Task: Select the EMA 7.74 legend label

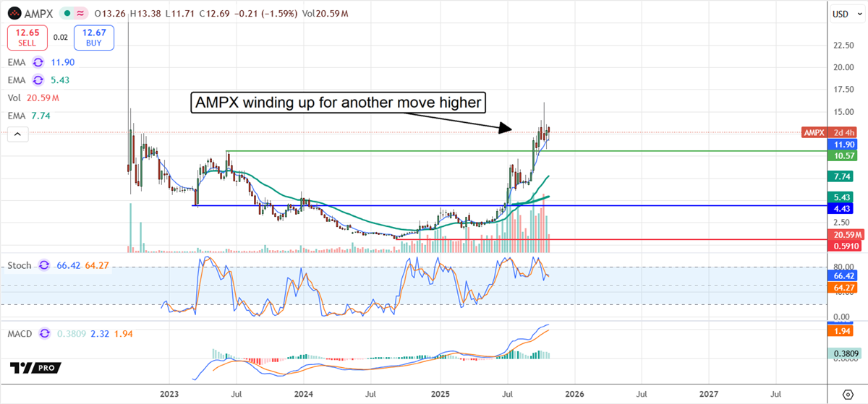Action: point(29,115)
